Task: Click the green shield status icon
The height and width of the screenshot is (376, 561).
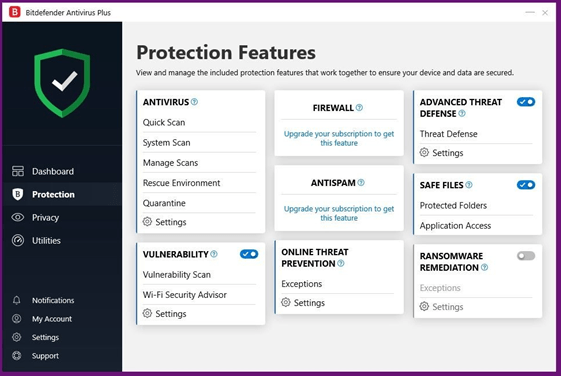Action: pos(62,83)
